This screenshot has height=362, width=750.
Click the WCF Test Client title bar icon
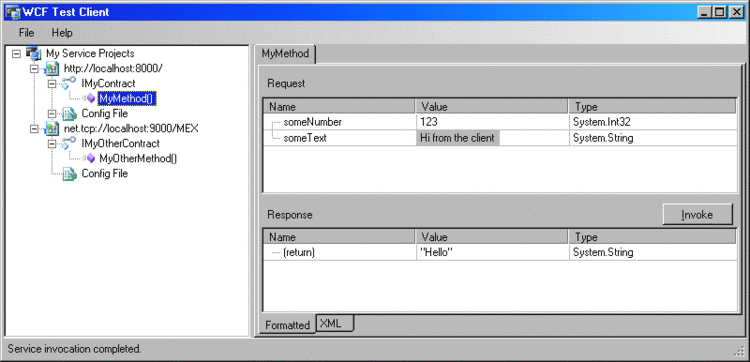tap(12, 12)
